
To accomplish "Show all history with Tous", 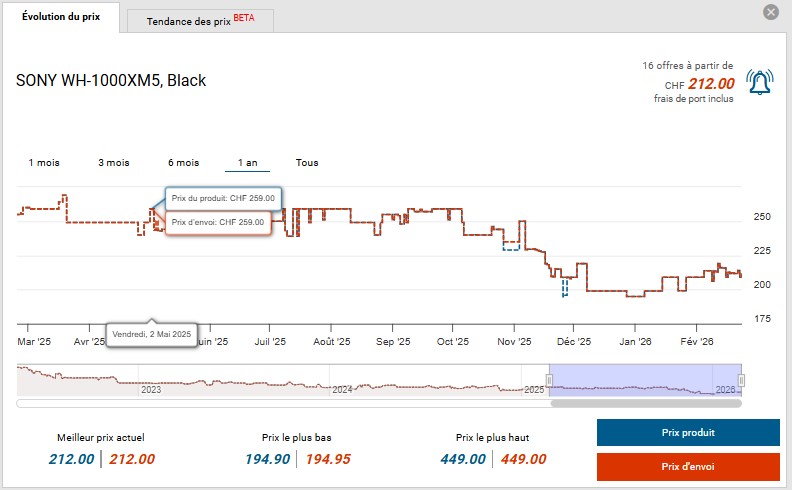I will pos(307,162).
